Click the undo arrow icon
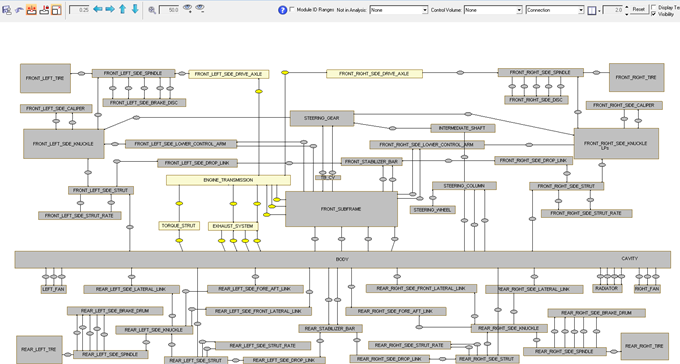This screenshot has height=364, width=680. [x=19, y=10]
